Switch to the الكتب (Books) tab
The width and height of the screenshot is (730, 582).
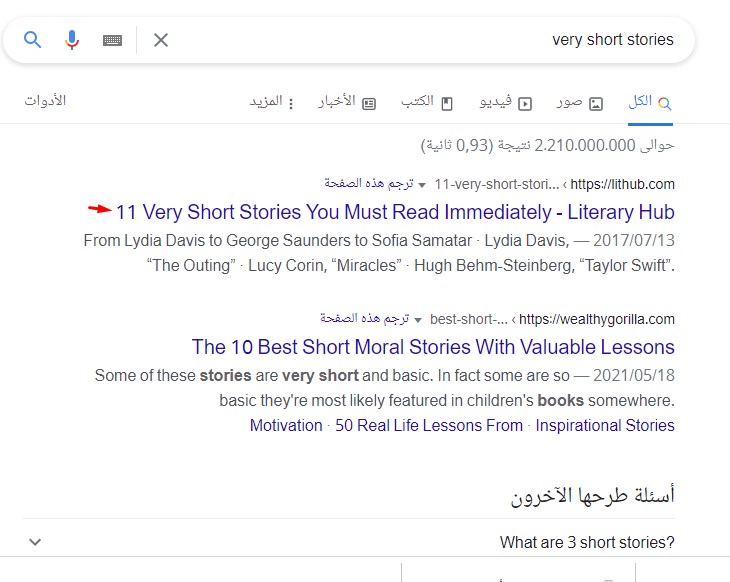pos(427,102)
